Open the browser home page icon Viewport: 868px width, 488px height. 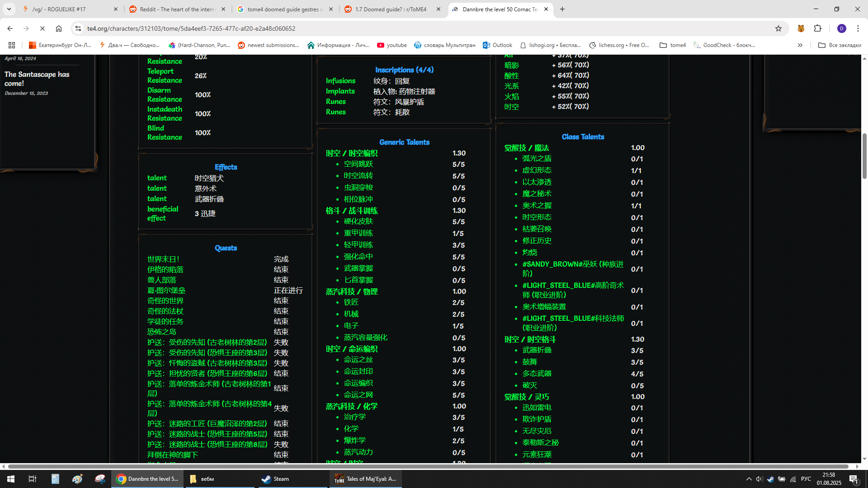[x=59, y=28]
